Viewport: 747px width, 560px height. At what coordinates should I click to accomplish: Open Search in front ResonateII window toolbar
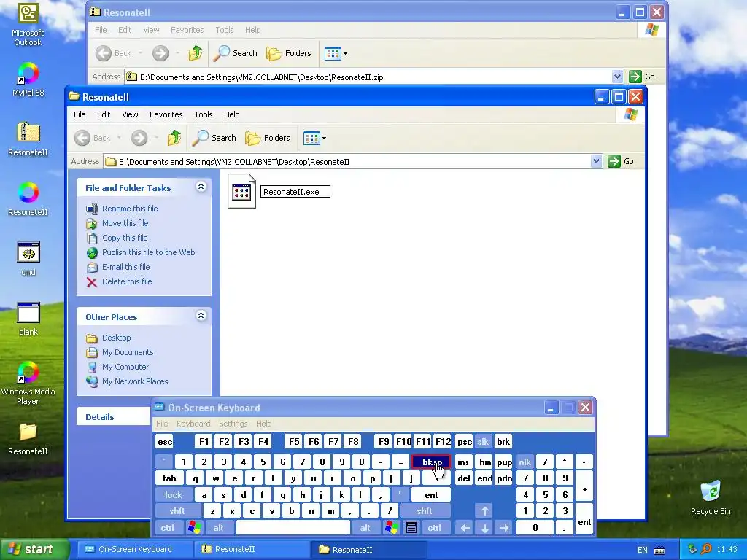click(214, 138)
